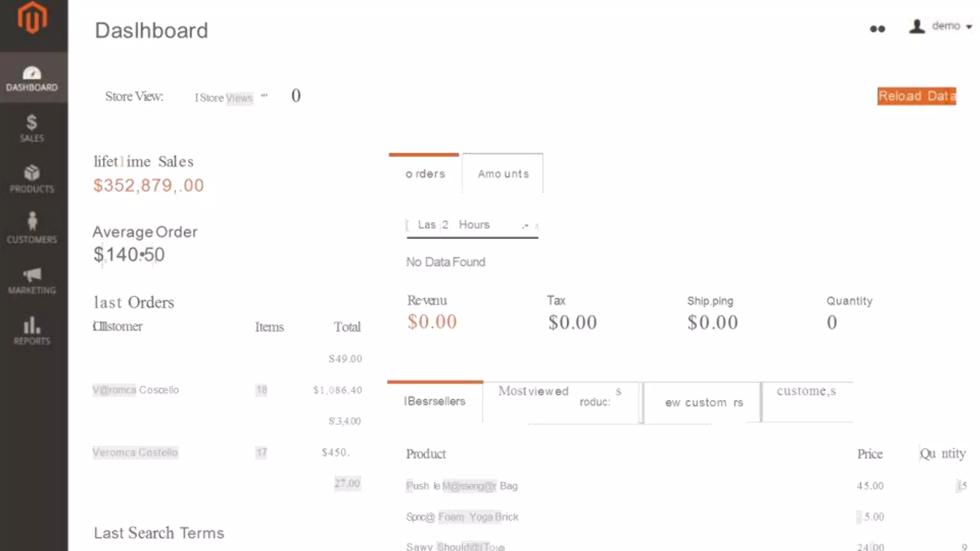The width and height of the screenshot is (980, 551).
Task: Expand the Last 24 Hours period dropdown
Action: [x=472, y=225]
